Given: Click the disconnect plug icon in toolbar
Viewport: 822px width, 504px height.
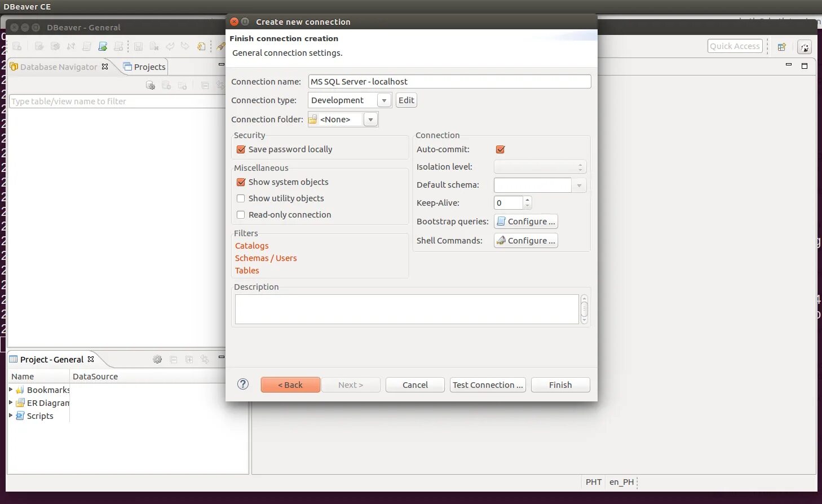Looking at the screenshot, I should (x=71, y=46).
